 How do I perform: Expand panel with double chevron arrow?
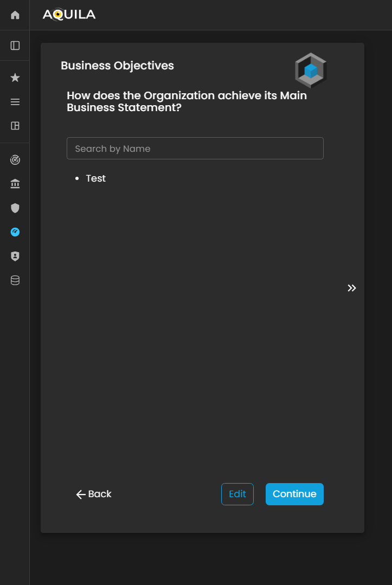352,288
